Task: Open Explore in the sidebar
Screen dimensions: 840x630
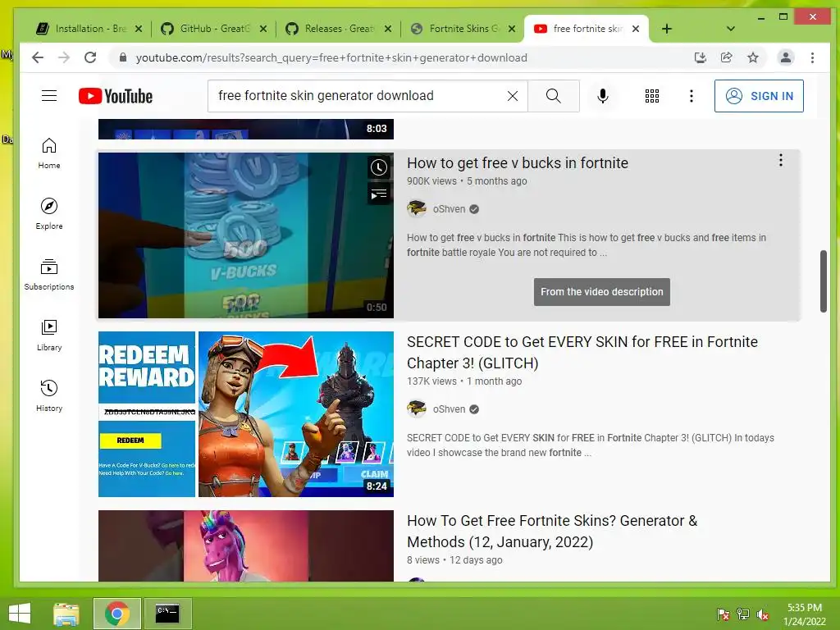Action: click(49, 214)
